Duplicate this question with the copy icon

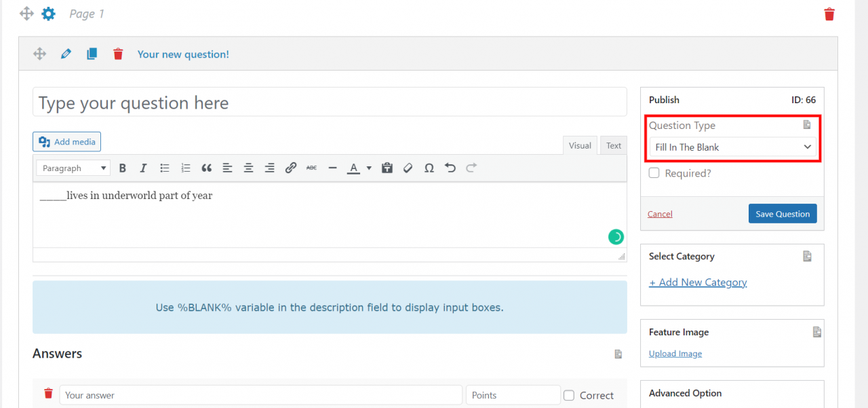[x=92, y=54]
